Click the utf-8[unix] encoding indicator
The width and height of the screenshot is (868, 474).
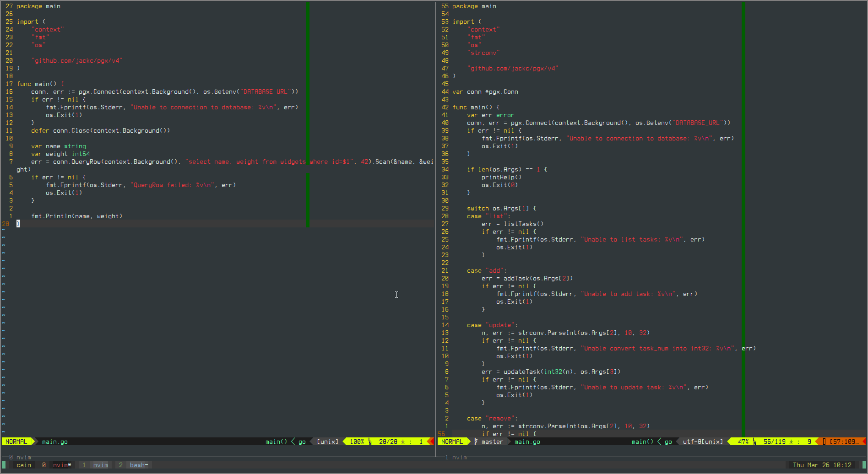click(703, 442)
